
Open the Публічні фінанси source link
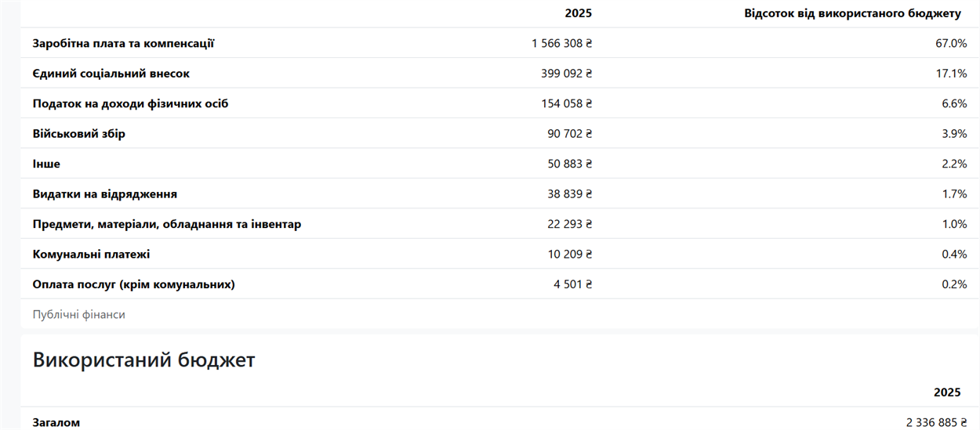[79, 314]
